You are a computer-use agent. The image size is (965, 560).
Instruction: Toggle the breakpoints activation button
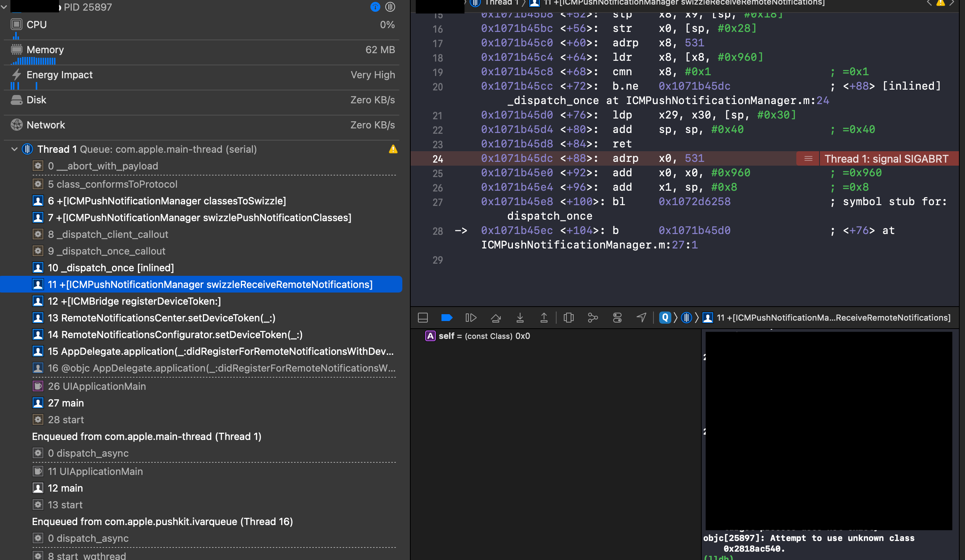(446, 318)
